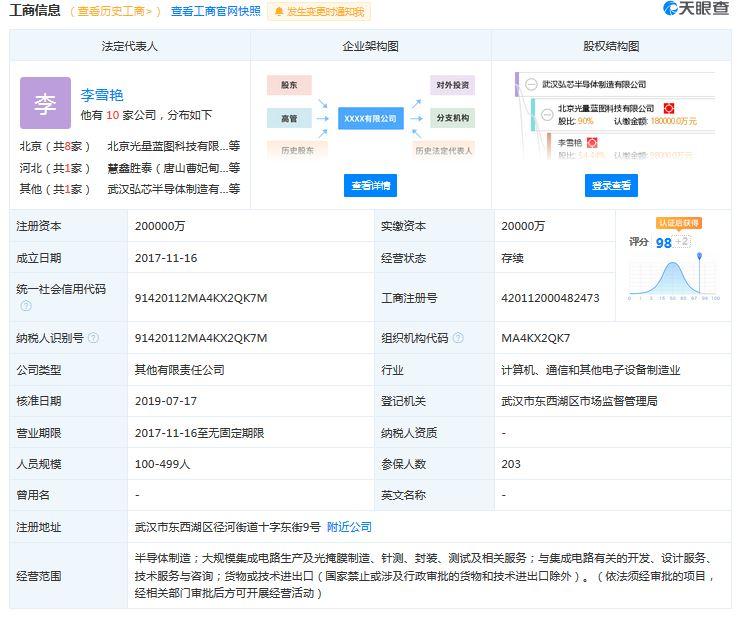Click the 认证后获得 orange badge
The width and height of the screenshot is (739, 617).
[x=679, y=223]
